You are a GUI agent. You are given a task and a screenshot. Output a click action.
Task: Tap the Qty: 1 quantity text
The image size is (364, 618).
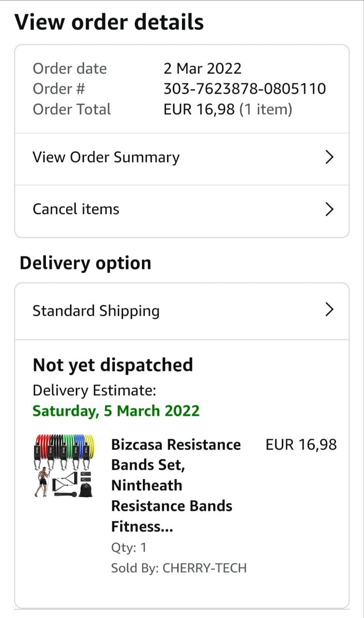[129, 548]
